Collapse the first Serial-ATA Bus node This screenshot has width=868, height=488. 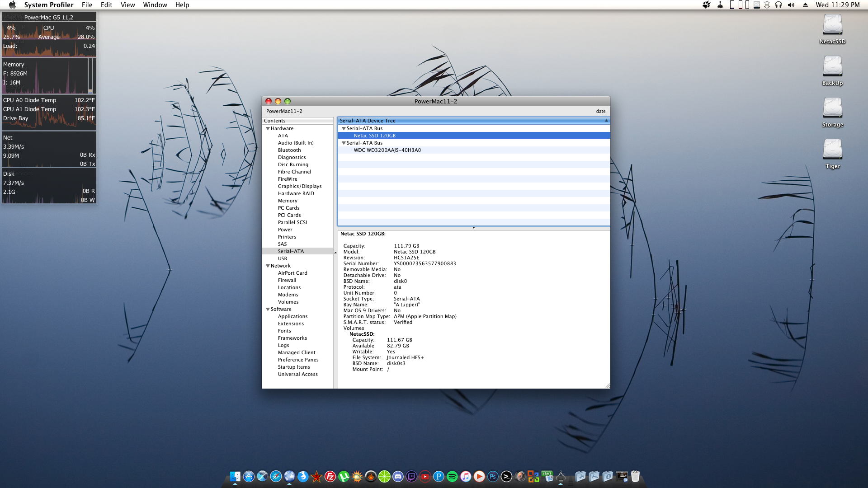(x=344, y=129)
